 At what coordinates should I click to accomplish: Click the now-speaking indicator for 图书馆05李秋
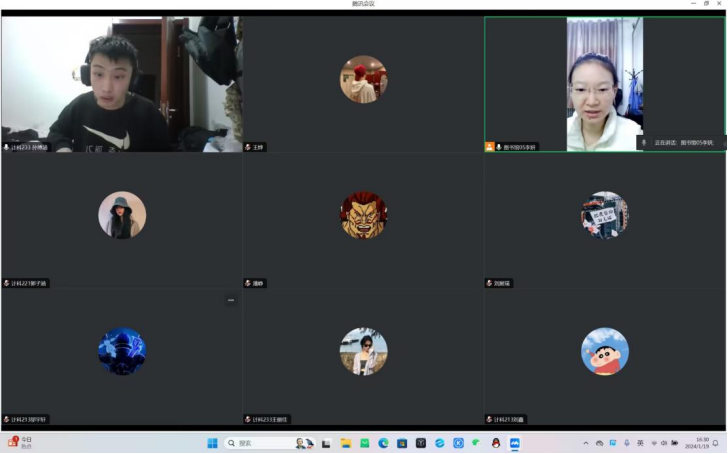(680, 143)
